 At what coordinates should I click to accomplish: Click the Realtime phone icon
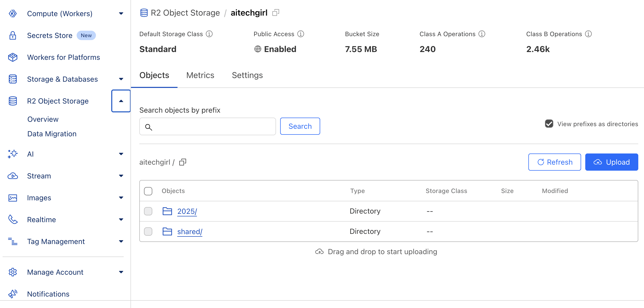tap(12, 220)
